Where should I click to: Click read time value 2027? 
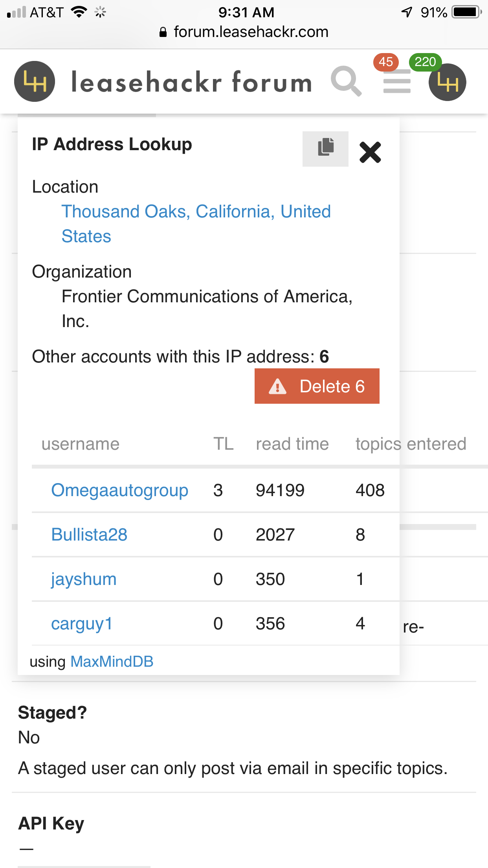click(275, 535)
